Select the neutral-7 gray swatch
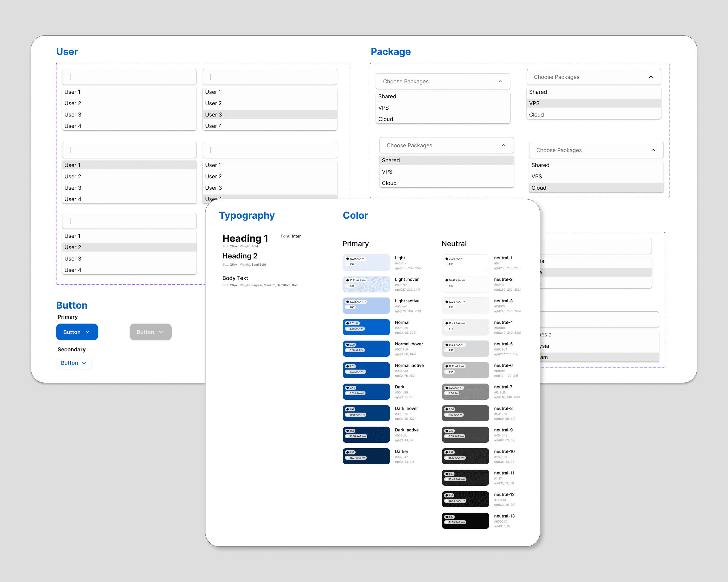Image resolution: width=728 pixels, height=582 pixels. coord(465,391)
